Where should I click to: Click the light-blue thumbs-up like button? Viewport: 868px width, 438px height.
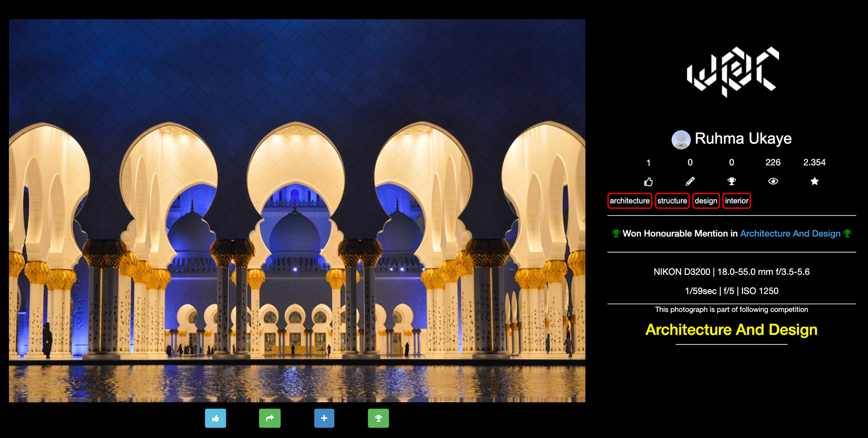coord(215,418)
